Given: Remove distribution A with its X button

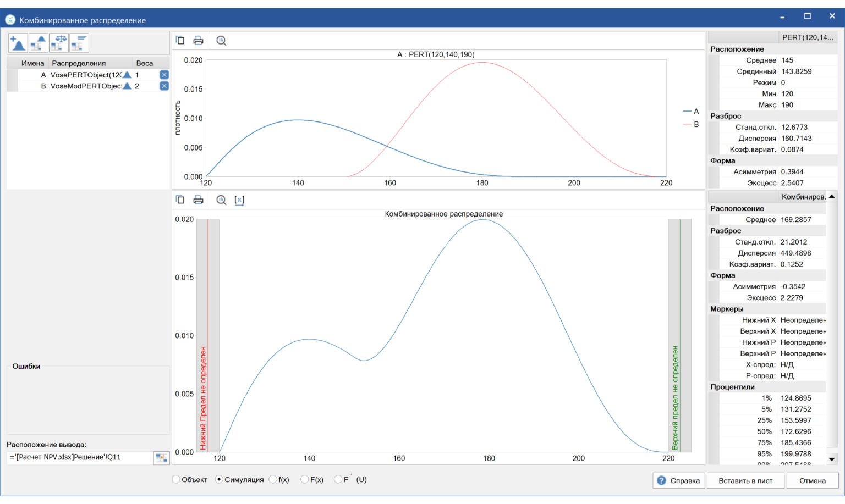Looking at the screenshot, I should [x=164, y=75].
